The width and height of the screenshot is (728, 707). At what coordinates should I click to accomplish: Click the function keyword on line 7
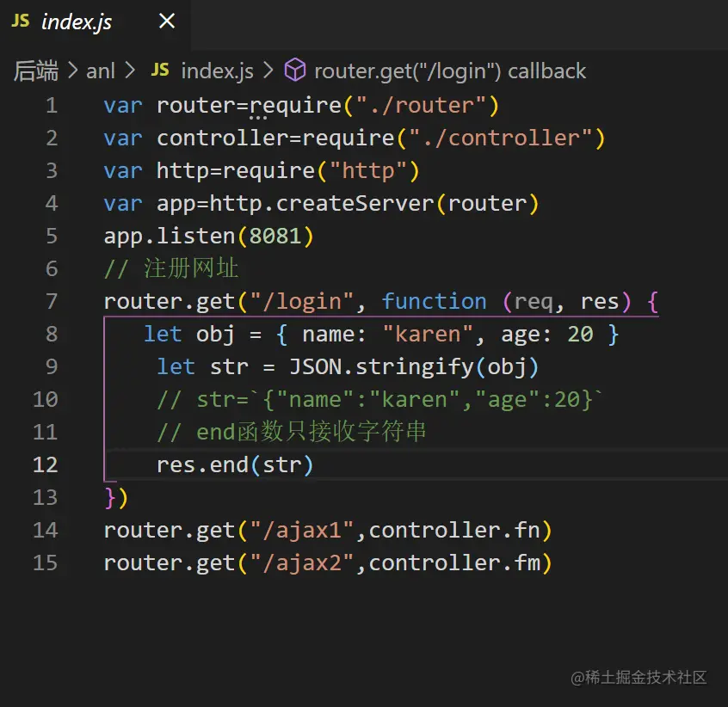434,302
